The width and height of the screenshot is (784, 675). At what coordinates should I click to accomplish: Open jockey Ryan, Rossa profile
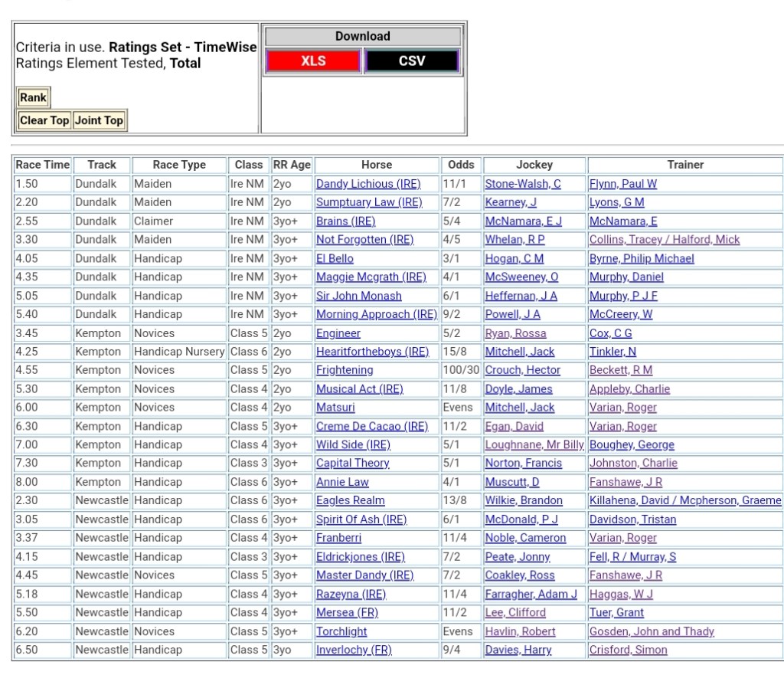pos(517,333)
